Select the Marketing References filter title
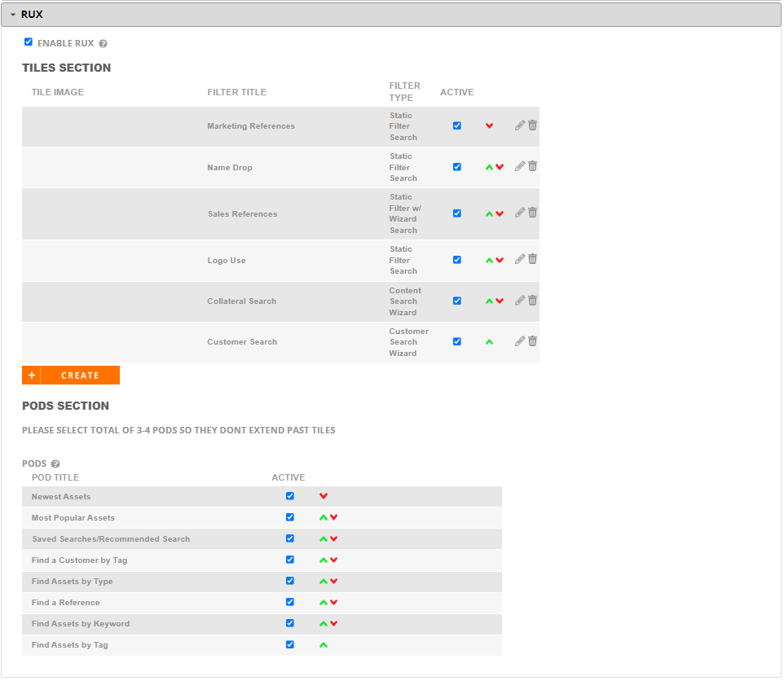The image size is (784, 681). [x=251, y=126]
